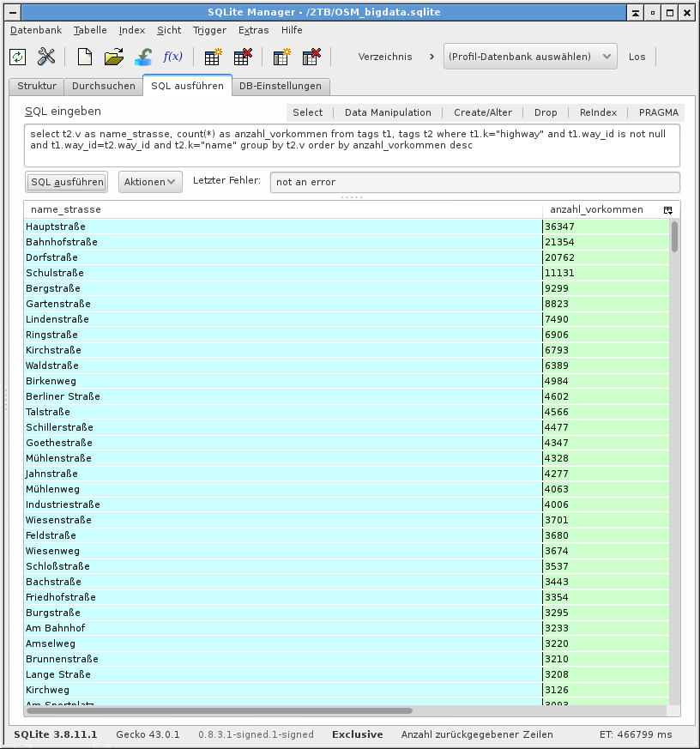Click the Los button

point(637,56)
